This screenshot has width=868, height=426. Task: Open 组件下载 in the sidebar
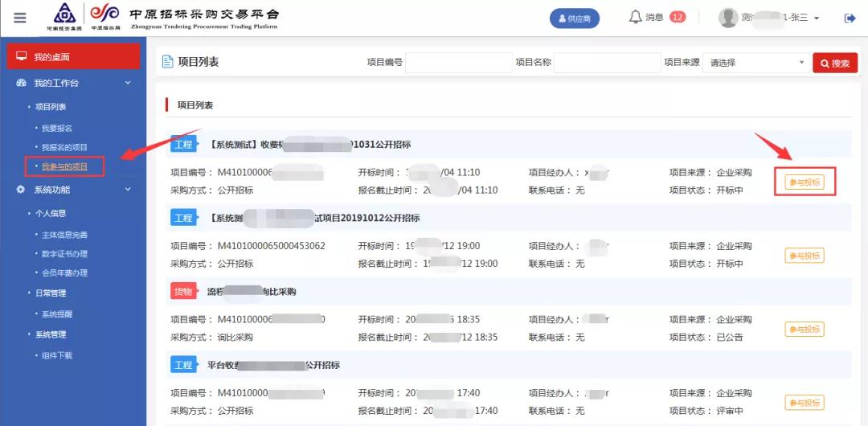(x=57, y=355)
